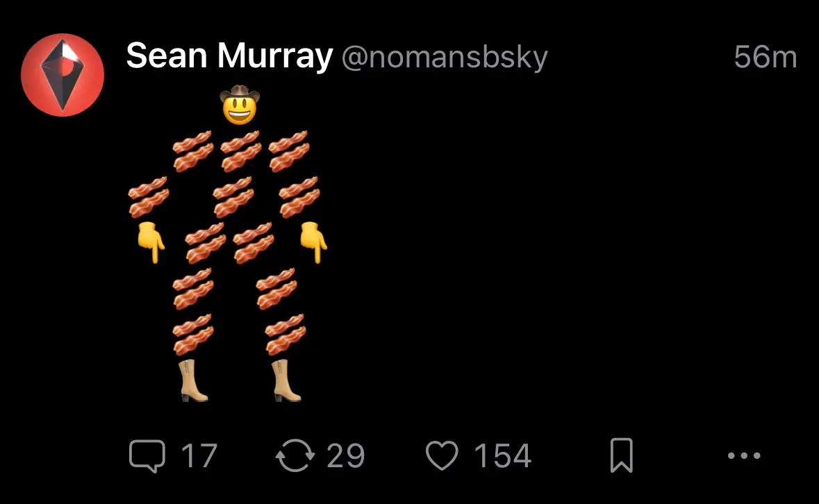Select the left pointing-down hand emoji

point(151,242)
